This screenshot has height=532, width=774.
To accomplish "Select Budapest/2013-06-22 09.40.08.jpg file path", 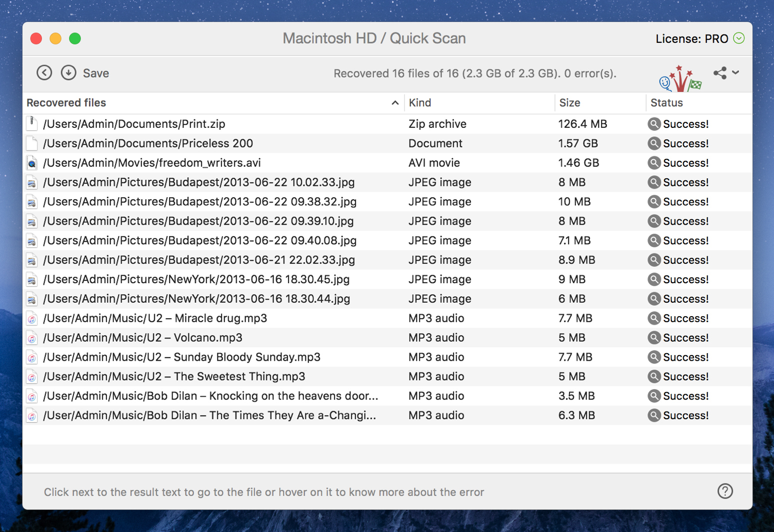I will tap(200, 240).
